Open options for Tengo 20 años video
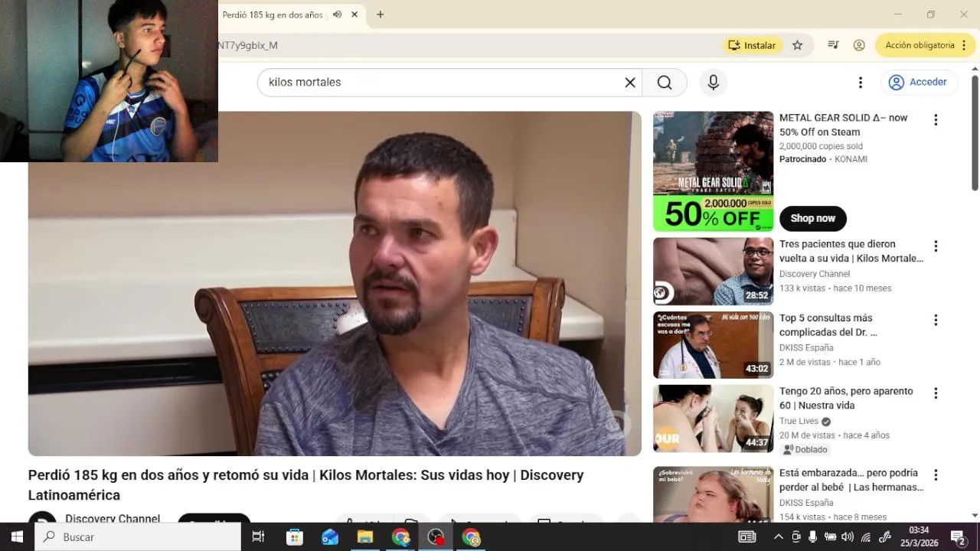This screenshot has width=980, height=551. [x=936, y=393]
